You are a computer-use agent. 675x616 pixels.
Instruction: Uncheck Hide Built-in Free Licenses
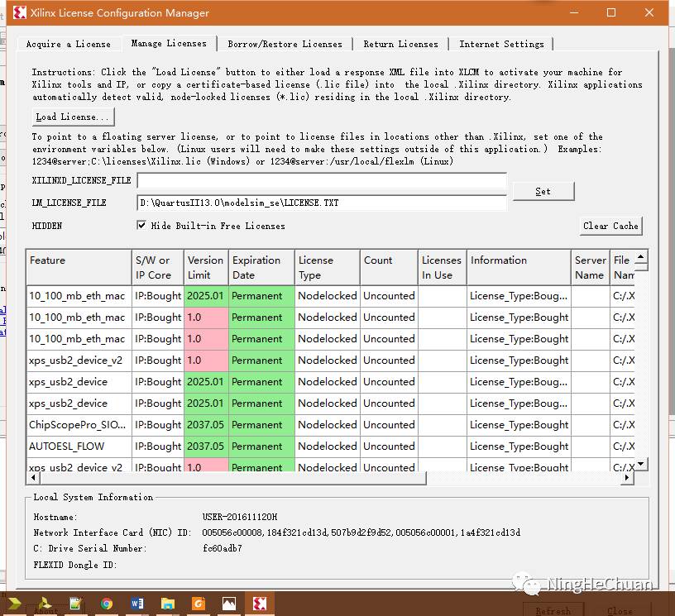point(142,226)
